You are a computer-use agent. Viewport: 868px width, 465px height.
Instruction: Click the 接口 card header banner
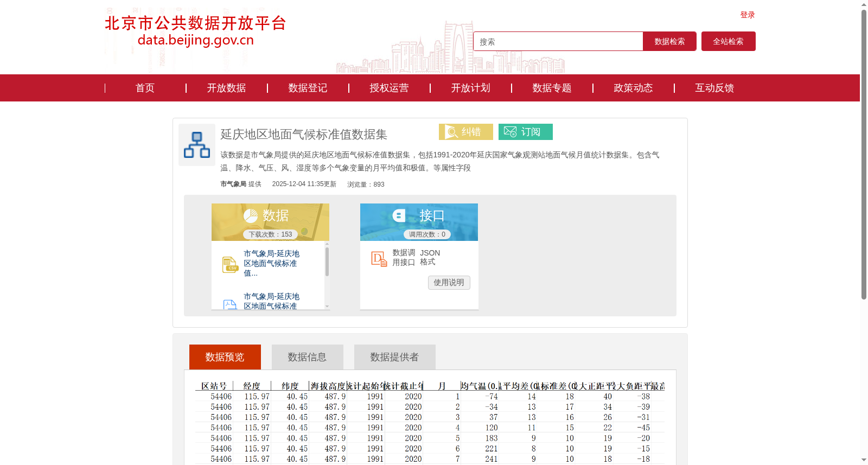(x=419, y=222)
